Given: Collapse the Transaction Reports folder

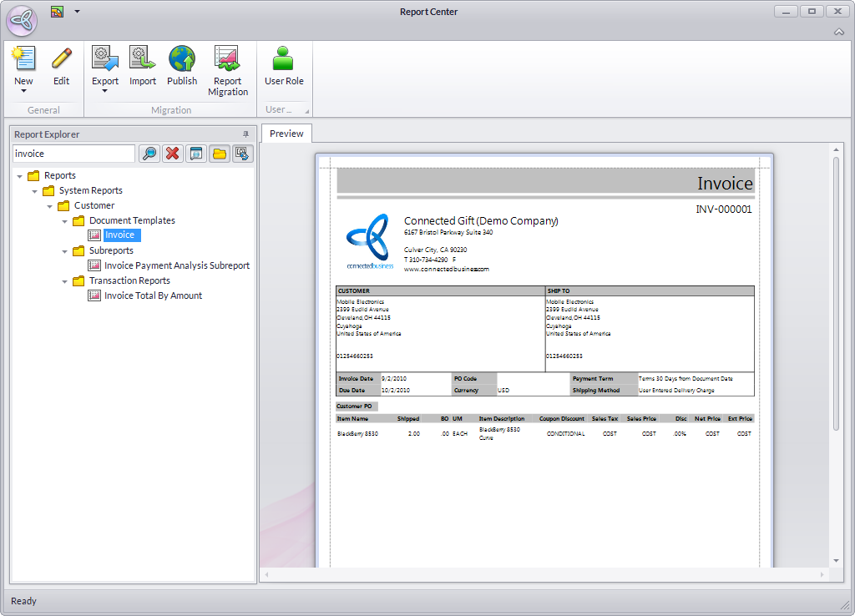Looking at the screenshot, I should pos(65,281).
